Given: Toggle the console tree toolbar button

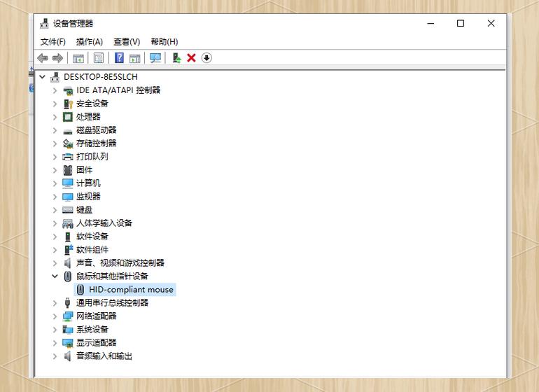Looking at the screenshot, I should click(78, 58).
